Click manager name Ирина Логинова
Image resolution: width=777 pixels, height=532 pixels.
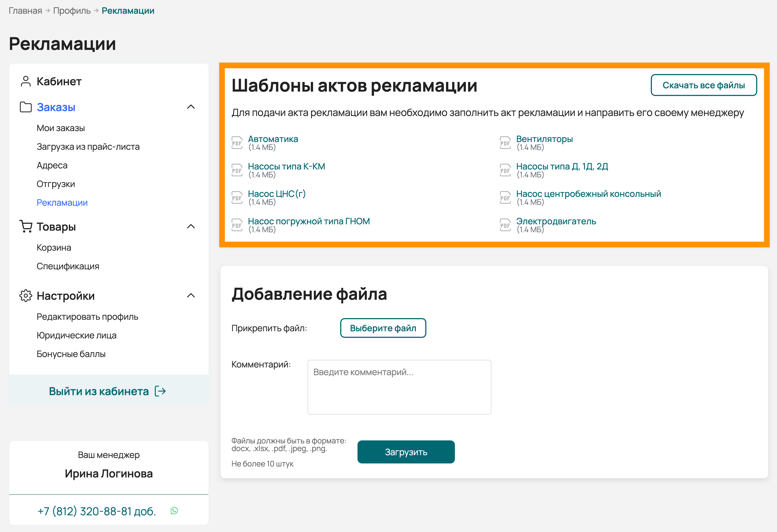pyautogui.click(x=109, y=474)
